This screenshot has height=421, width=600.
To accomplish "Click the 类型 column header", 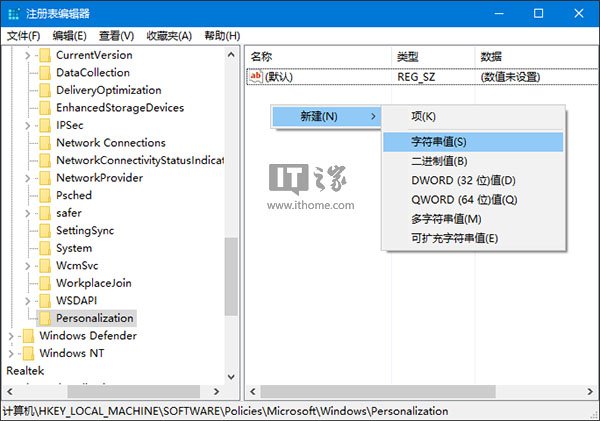I will click(408, 56).
